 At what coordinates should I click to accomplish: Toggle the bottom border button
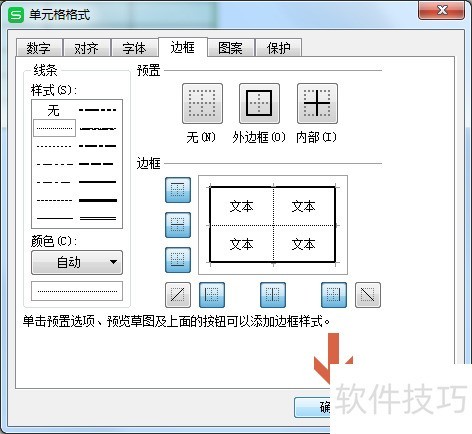point(178,260)
